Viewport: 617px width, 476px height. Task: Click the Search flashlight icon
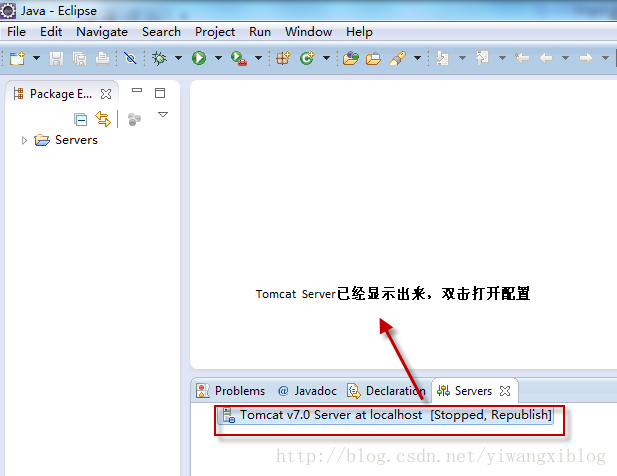(398, 58)
